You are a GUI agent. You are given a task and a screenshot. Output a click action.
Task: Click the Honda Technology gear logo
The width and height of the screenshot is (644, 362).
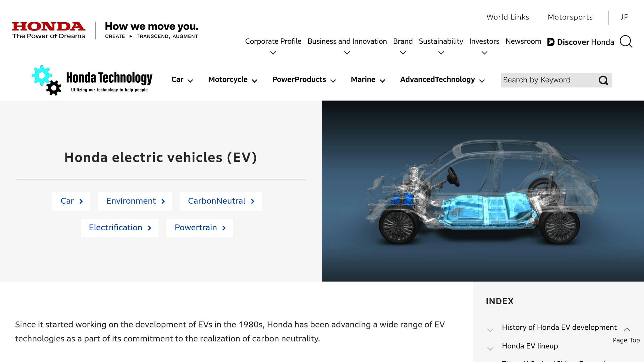click(x=46, y=80)
